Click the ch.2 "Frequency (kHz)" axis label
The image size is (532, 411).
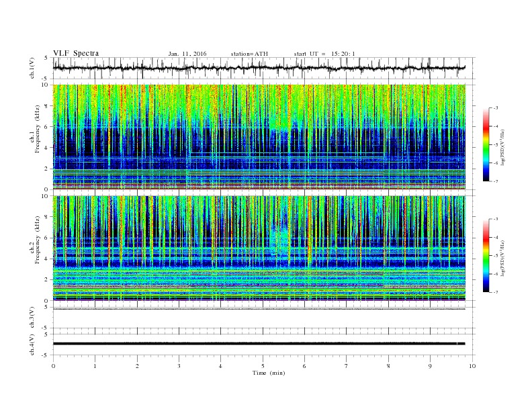[38, 240]
